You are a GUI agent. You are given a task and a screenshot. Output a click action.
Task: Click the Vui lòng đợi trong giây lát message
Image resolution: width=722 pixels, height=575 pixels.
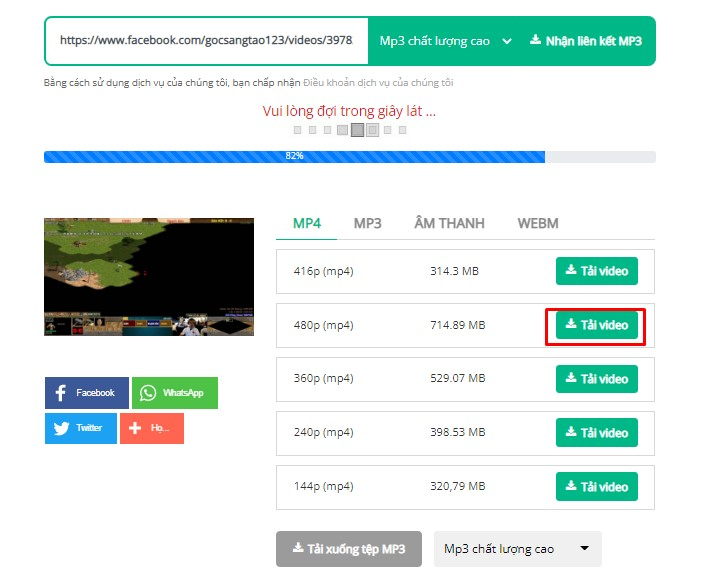349,111
